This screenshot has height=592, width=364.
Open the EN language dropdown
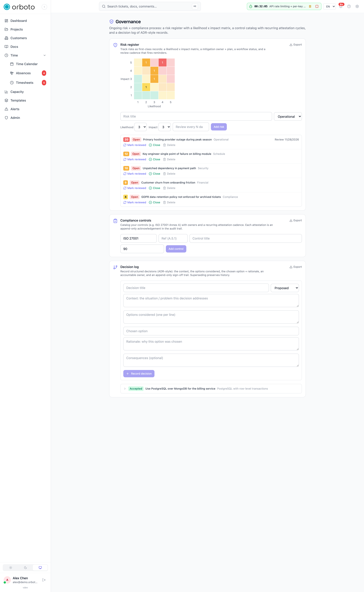329,6
